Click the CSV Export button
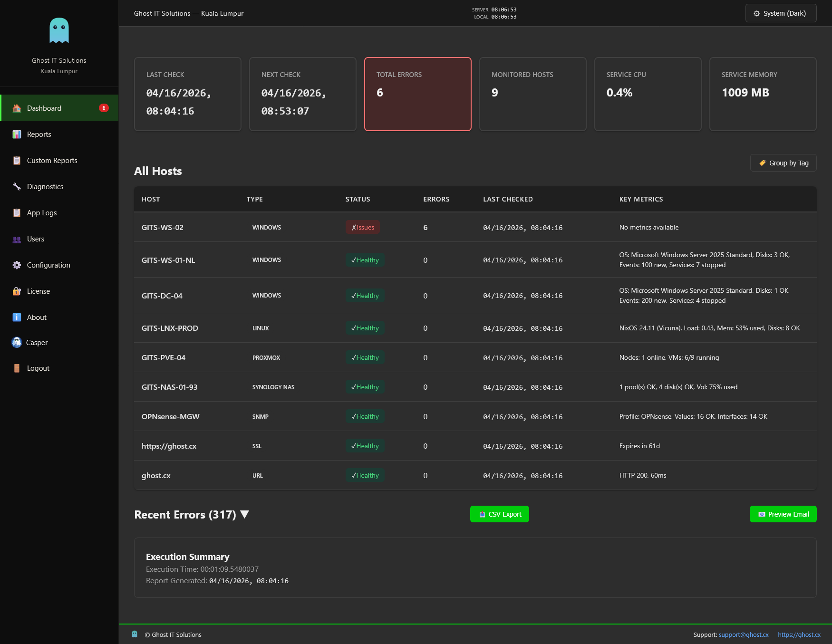Image resolution: width=832 pixels, height=644 pixels. pos(499,514)
